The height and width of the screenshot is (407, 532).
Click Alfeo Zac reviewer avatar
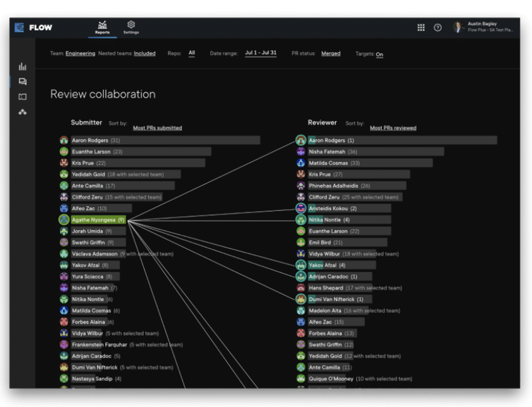click(300, 322)
